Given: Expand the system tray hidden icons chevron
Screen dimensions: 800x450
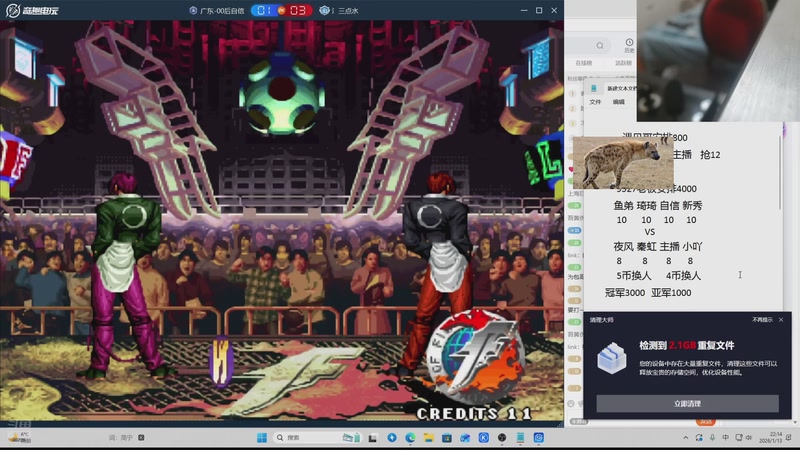Looking at the screenshot, I should pyautogui.click(x=686, y=438).
